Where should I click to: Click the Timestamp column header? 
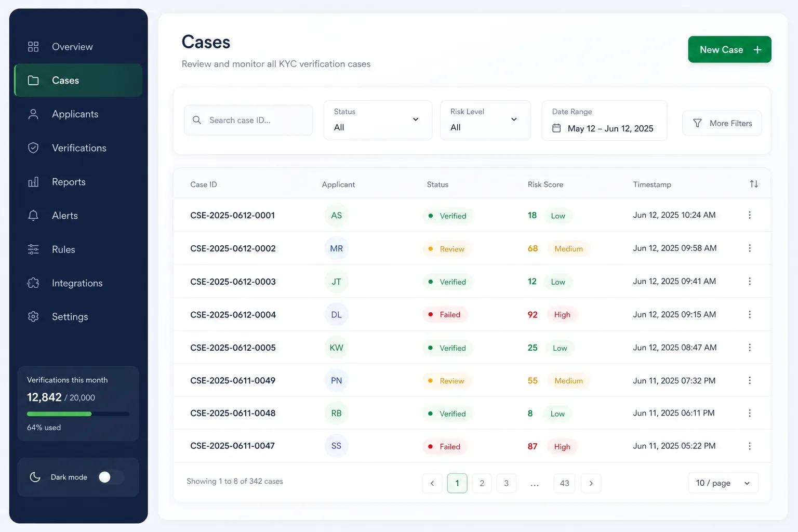coord(652,184)
